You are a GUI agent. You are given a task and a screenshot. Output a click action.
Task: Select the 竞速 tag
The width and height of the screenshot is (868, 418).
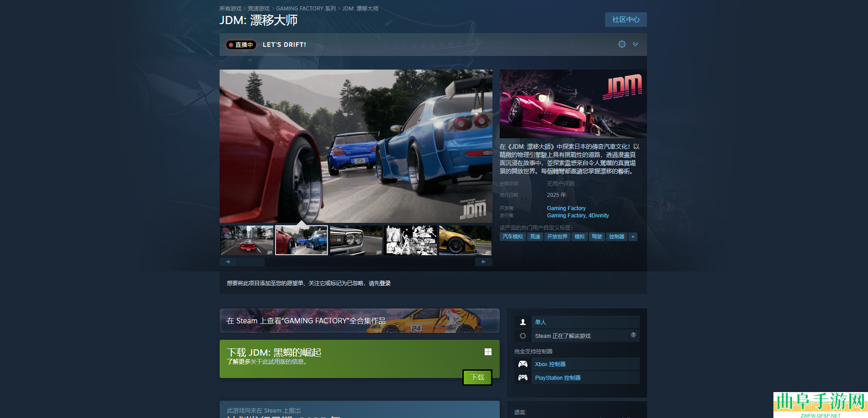(535, 237)
